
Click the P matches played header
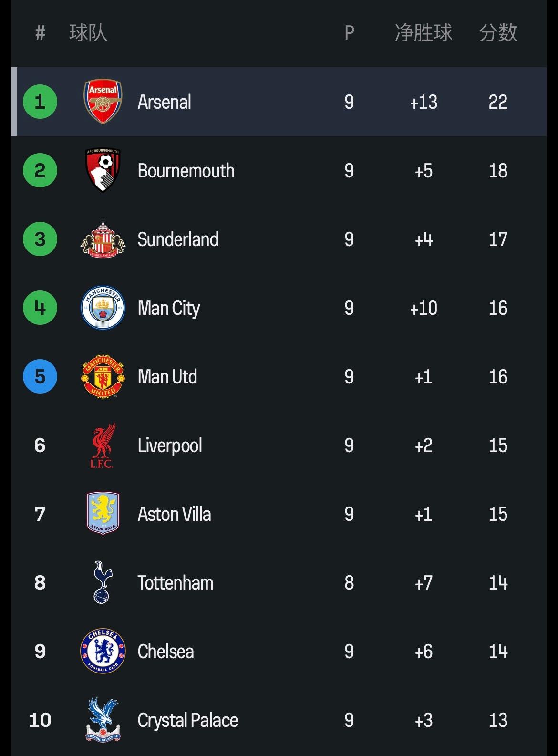click(349, 33)
